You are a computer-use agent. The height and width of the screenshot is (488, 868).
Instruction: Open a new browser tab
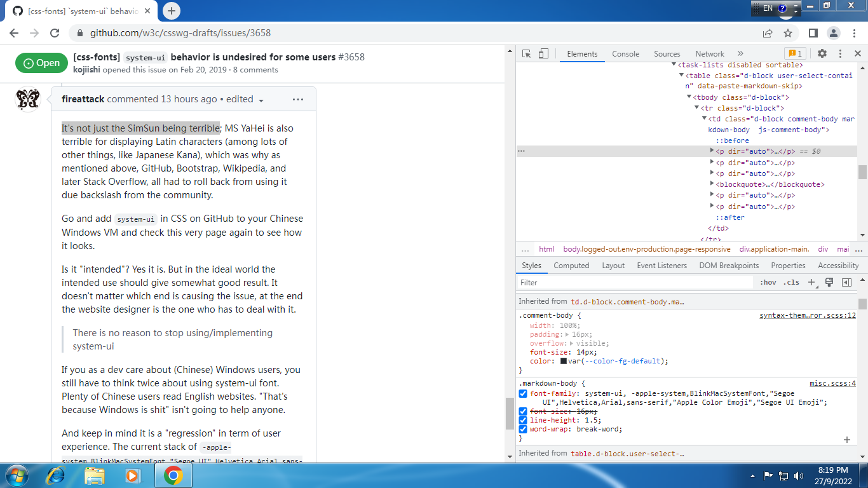tap(172, 11)
